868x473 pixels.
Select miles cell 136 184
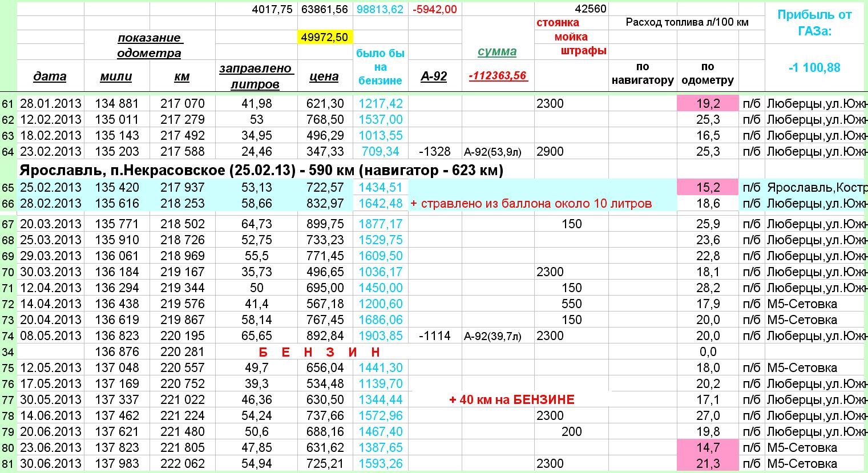pyautogui.click(x=116, y=272)
